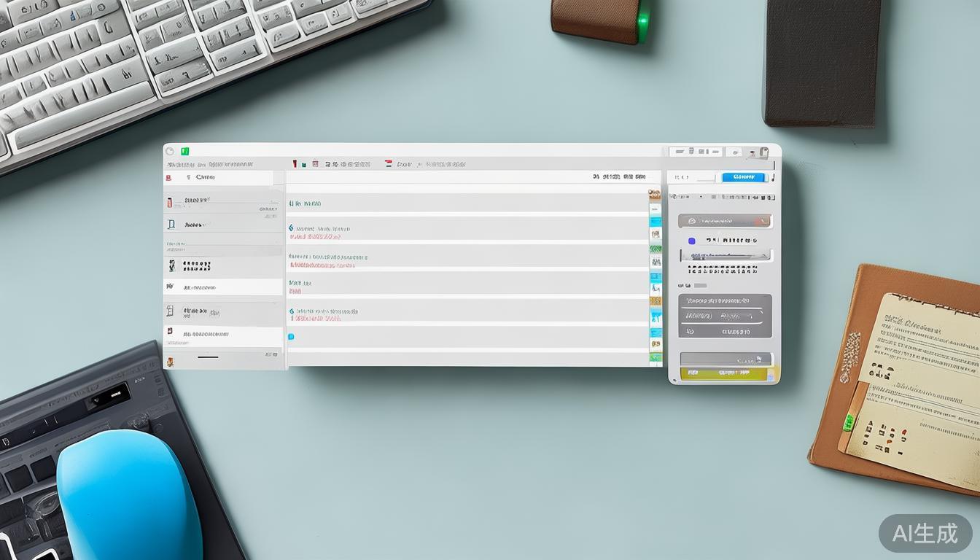
Task: Select the top thumbnail in the vertical thumbnail strip
Action: (x=655, y=196)
